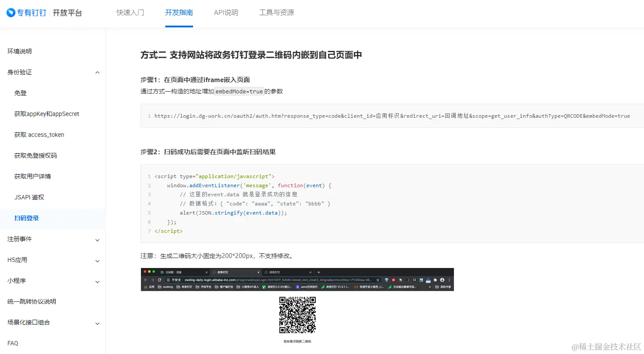Click the login.dg-work.cn URL code line

[x=392, y=116]
